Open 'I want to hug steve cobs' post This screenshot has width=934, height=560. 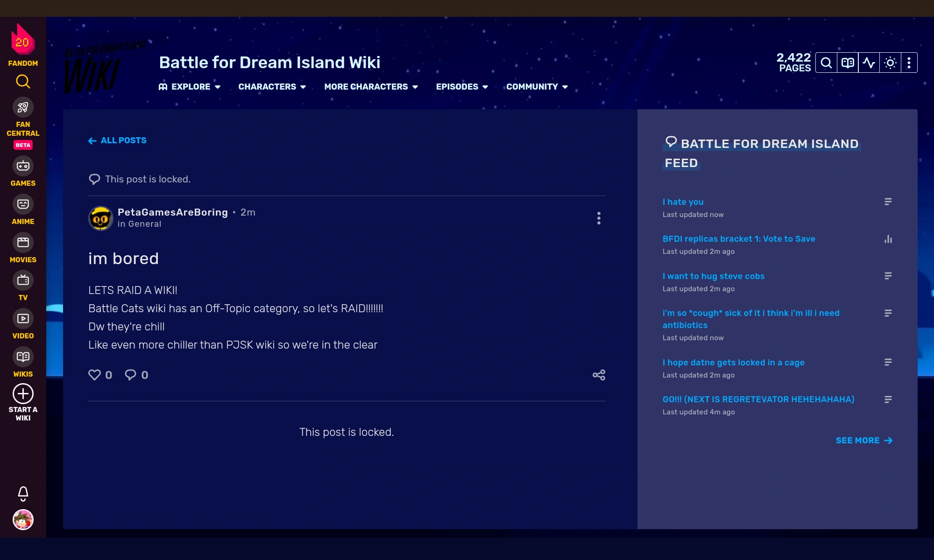(x=713, y=276)
